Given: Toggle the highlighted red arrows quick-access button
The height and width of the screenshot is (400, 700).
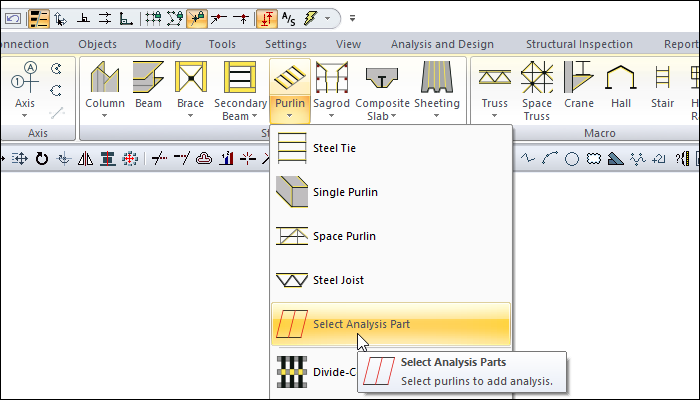Looking at the screenshot, I should 267,17.
